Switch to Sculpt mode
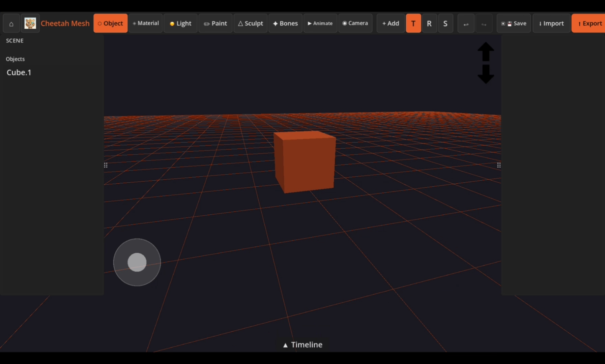 coord(251,23)
